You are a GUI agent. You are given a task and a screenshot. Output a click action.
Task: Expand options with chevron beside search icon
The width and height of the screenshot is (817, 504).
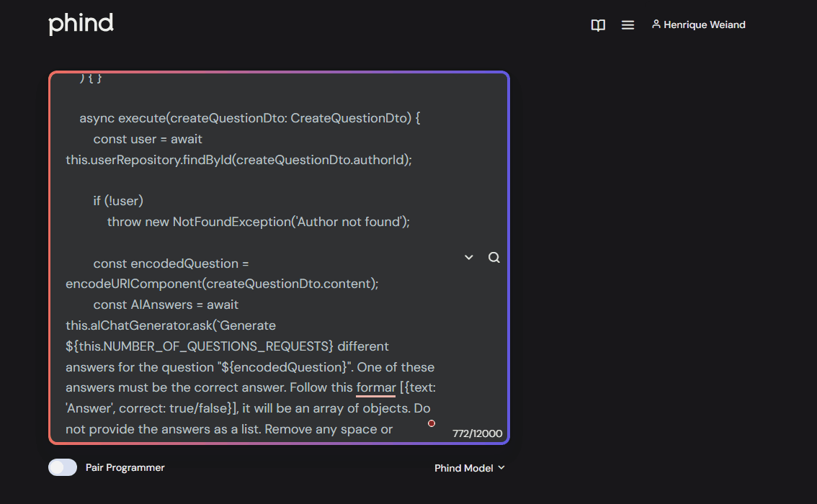469,257
